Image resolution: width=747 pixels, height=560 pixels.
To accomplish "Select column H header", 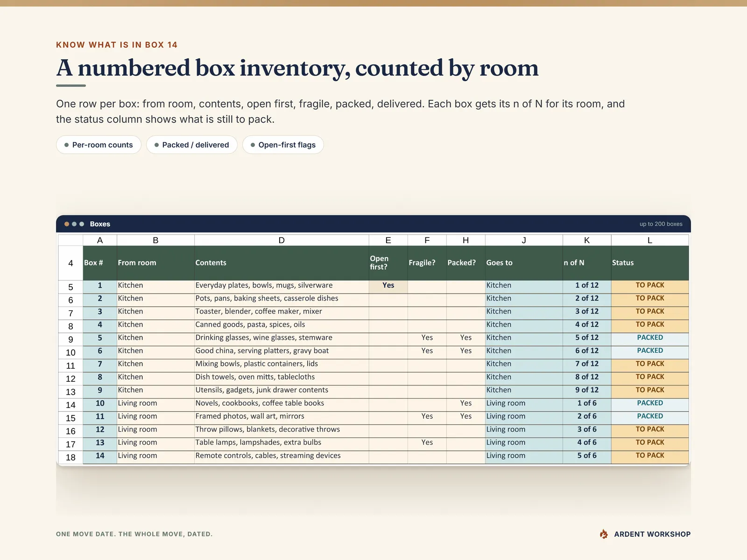I will click(x=465, y=240).
